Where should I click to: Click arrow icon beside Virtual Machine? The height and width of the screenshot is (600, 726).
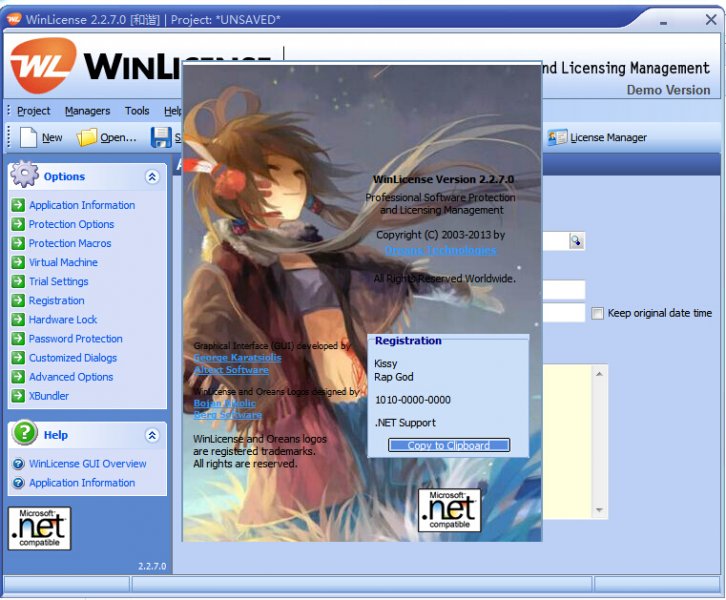pos(18,262)
